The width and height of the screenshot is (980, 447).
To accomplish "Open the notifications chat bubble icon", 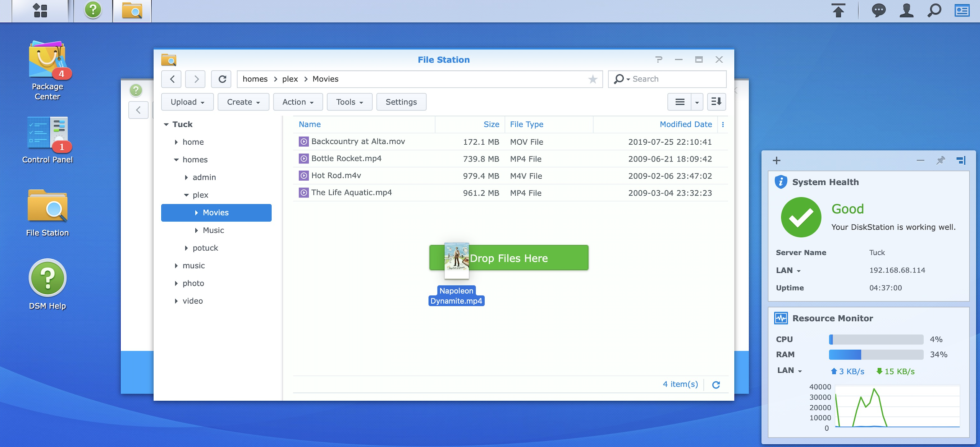I will pos(878,10).
